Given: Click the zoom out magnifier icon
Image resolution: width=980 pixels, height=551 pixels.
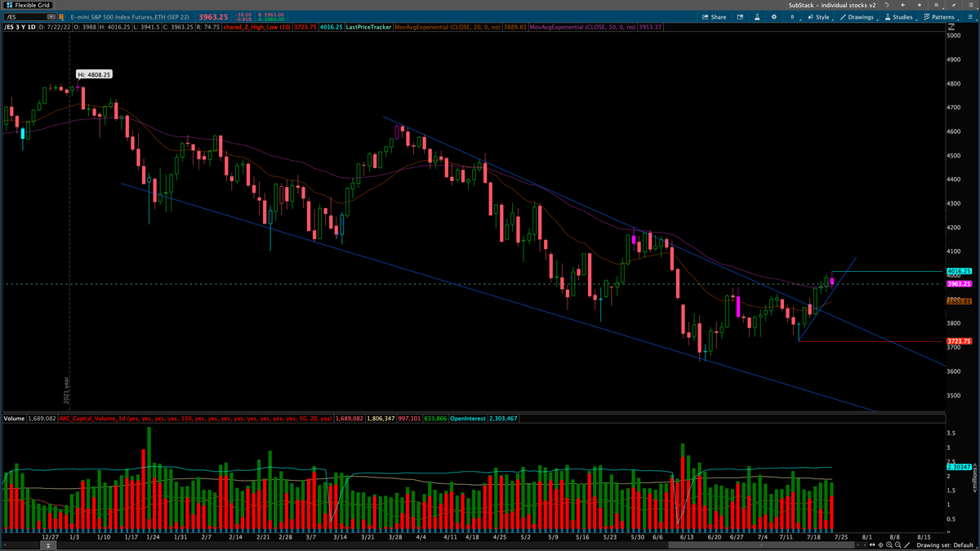Looking at the screenshot, I should click(898, 544).
